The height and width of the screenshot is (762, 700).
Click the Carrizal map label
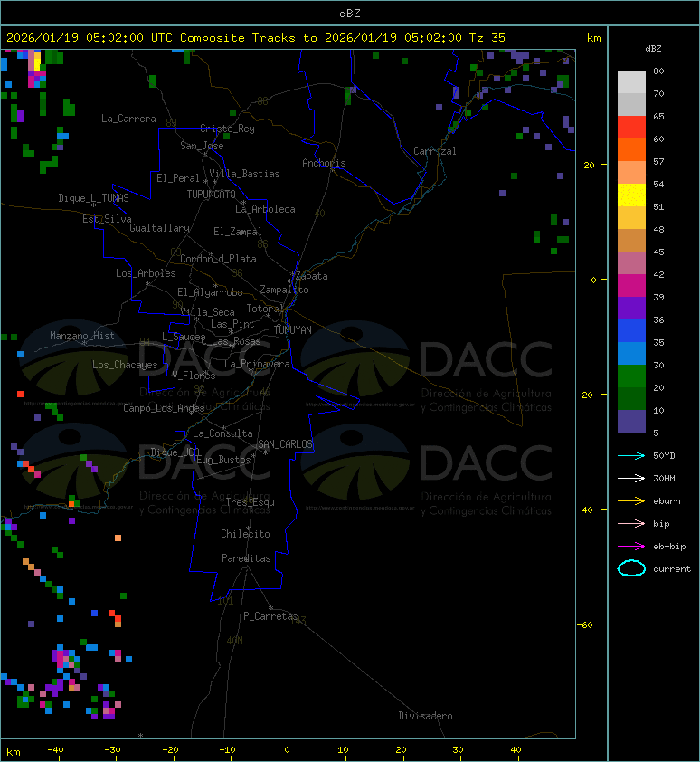pyautogui.click(x=435, y=151)
